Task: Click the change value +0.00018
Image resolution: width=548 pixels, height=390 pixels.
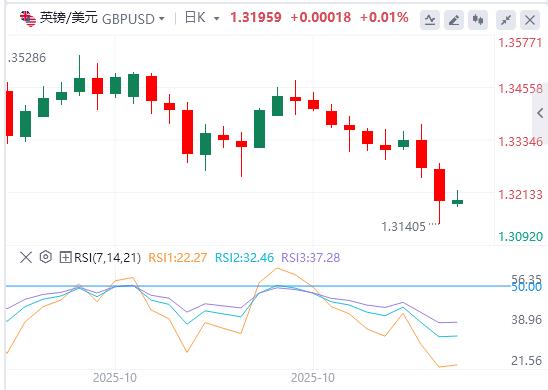Action: click(x=320, y=17)
